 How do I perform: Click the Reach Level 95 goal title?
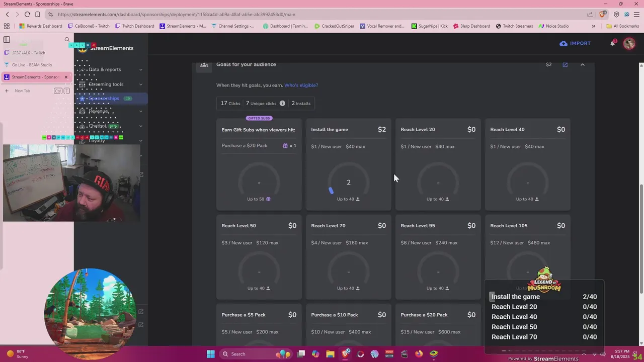coord(418,225)
